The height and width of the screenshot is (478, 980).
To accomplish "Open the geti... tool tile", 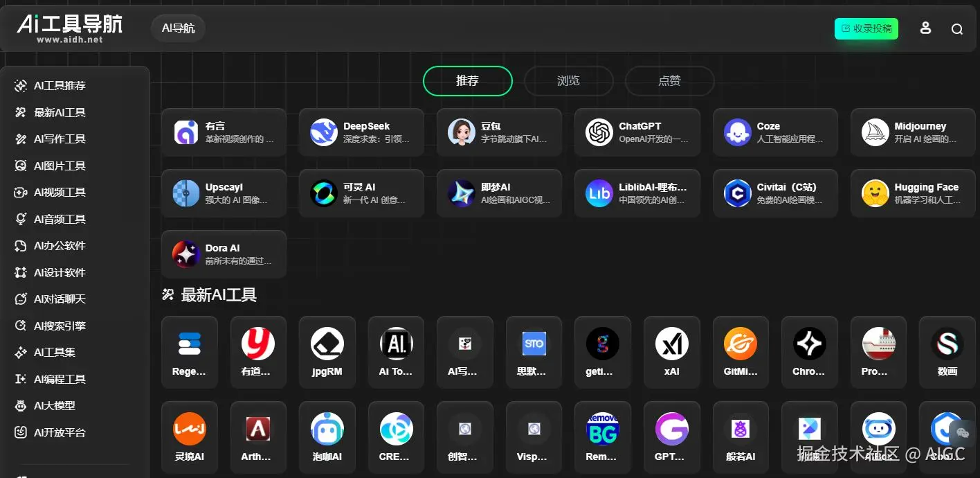I will 603,352.
